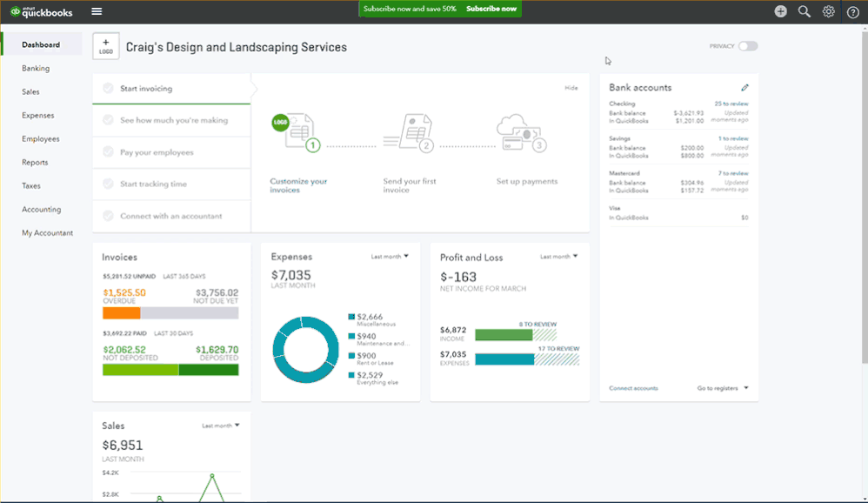Select the Start invoicing tab

[171, 88]
